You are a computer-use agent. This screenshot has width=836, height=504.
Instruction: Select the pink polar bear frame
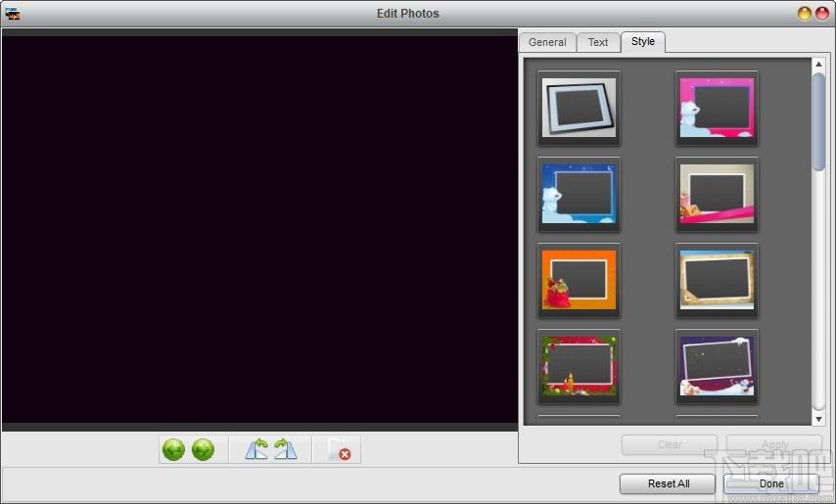pyautogui.click(x=717, y=109)
